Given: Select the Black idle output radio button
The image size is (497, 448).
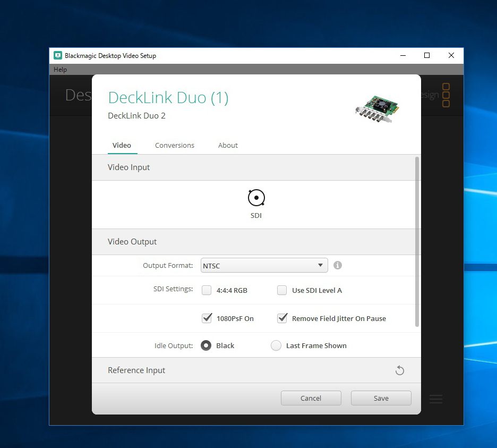Looking at the screenshot, I should (x=206, y=345).
